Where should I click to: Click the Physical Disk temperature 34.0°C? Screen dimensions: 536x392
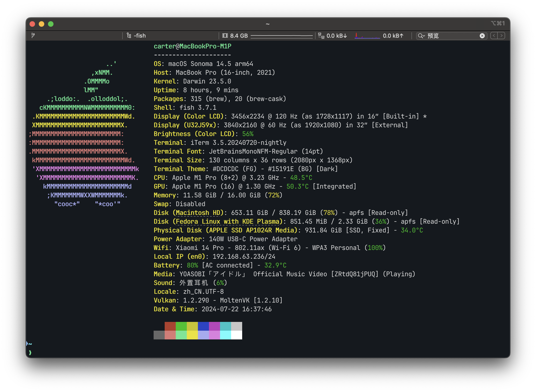pyautogui.click(x=412, y=231)
